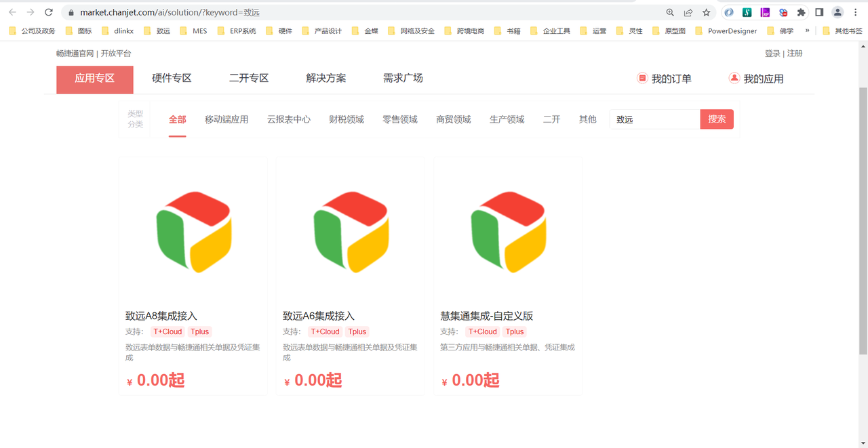Open the dlinkx bookmark folder
868x448 pixels.
coord(117,30)
